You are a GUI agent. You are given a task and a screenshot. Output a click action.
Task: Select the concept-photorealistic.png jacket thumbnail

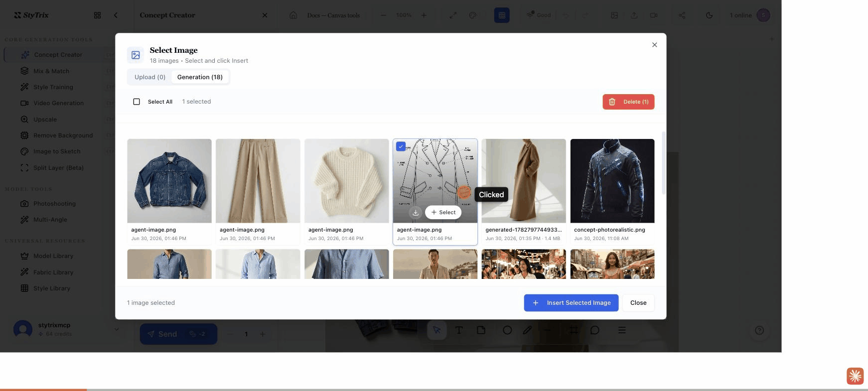pos(612,181)
